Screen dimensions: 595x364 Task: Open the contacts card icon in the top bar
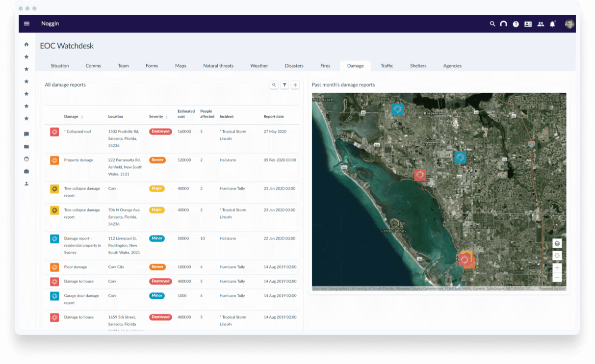tap(528, 24)
